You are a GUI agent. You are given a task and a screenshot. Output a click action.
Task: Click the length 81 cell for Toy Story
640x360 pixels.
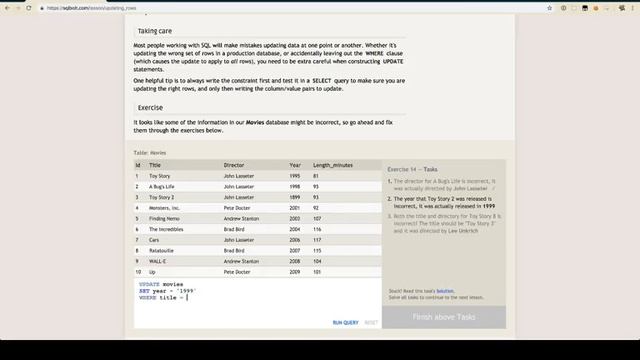316,176
